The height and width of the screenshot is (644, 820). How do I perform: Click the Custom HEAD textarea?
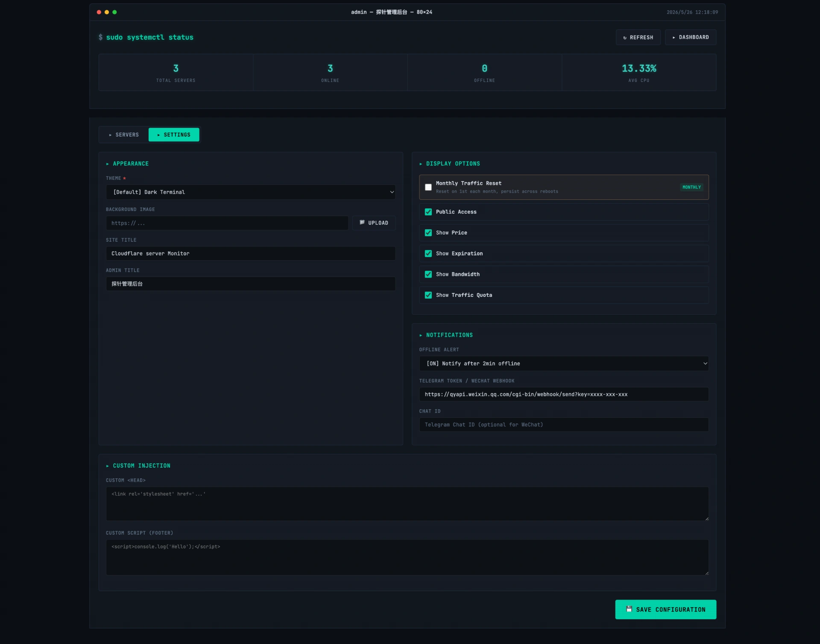point(407,504)
